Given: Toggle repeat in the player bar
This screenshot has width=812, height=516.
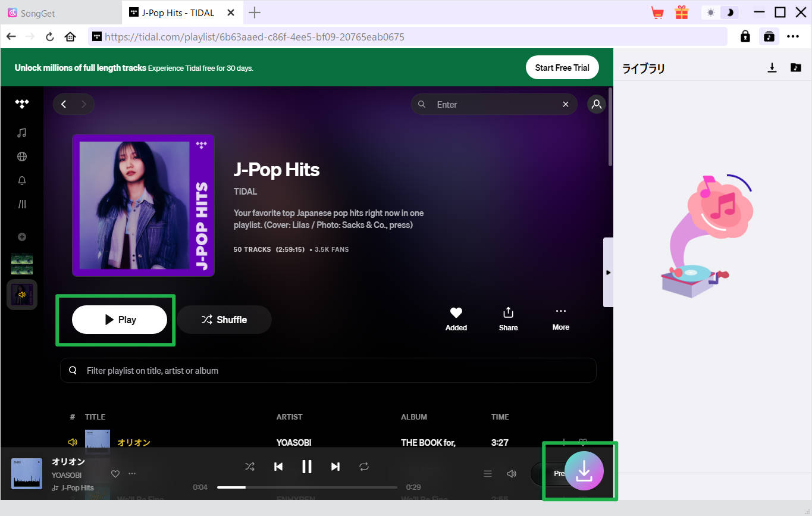Looking at the screenshot, I should coord(364,467).
